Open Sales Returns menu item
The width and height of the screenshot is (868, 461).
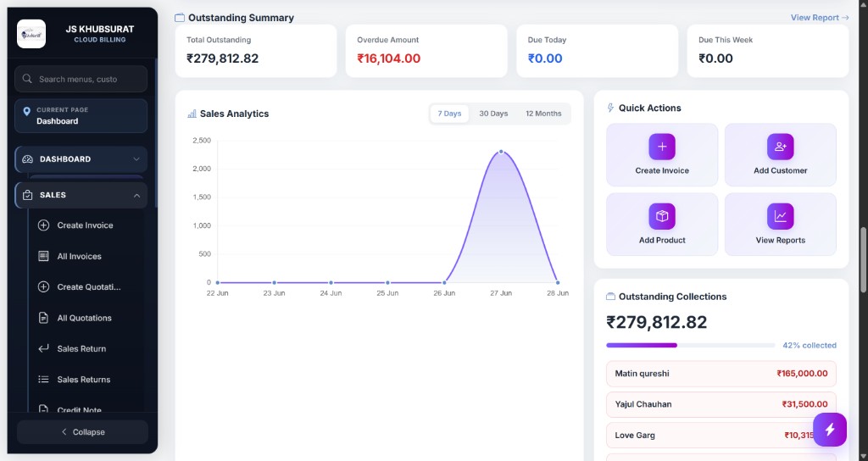click(84, 380)
